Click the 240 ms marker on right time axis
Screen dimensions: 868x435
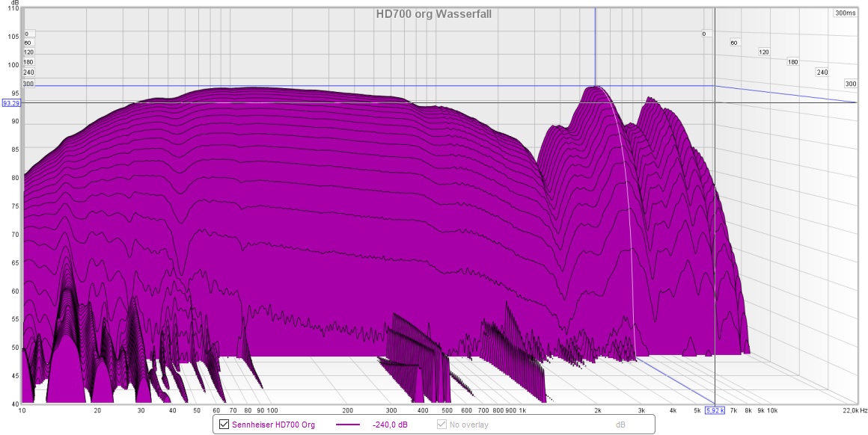(822, 72)
